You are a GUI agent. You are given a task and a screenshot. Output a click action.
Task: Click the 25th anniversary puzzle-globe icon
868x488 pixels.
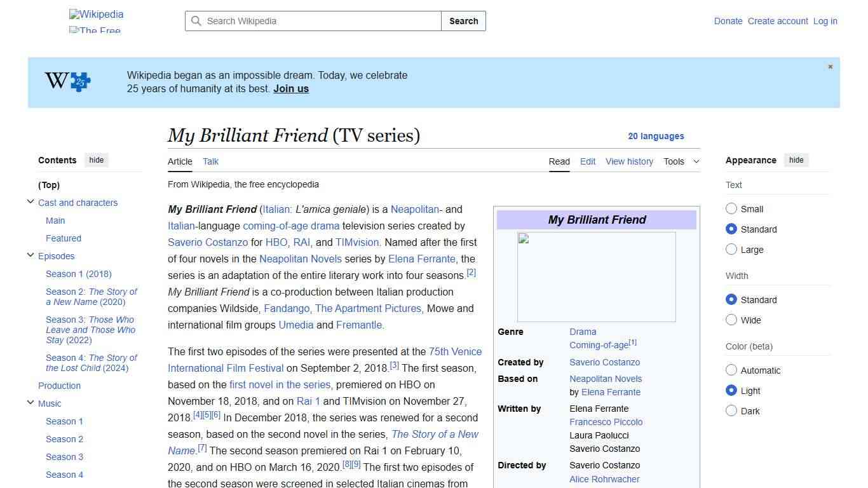pyautogui.click(x=67, y=81)
